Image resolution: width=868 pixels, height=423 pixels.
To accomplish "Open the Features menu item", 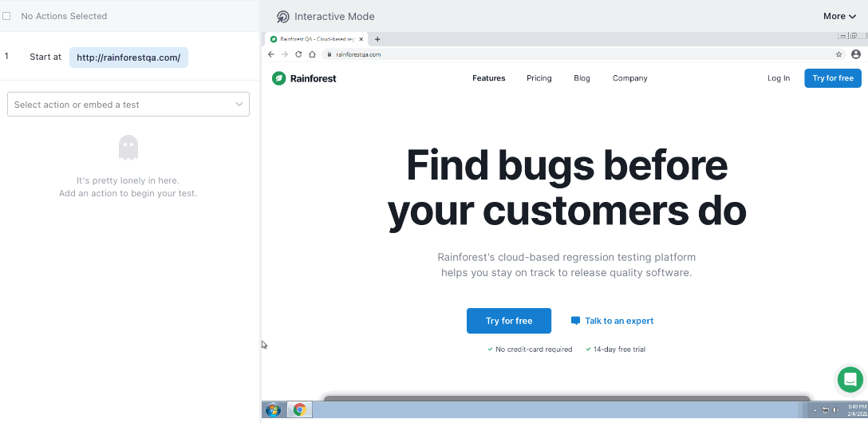I will pos(489,78).
